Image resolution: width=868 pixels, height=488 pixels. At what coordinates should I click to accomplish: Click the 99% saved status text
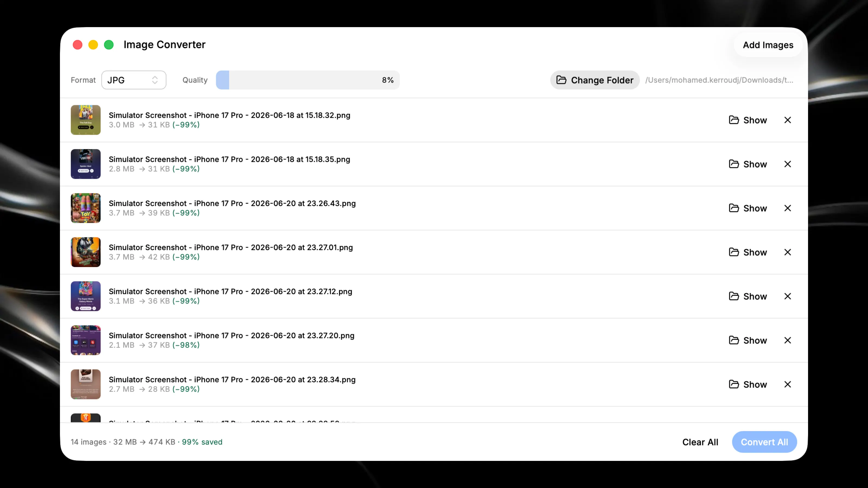pos(202,442)
